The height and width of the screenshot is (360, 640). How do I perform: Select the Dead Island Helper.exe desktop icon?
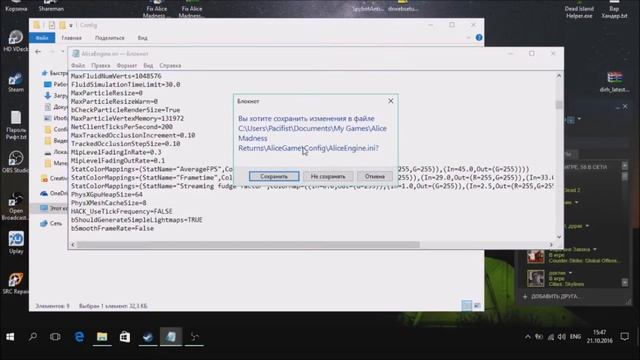coord(579,10)
